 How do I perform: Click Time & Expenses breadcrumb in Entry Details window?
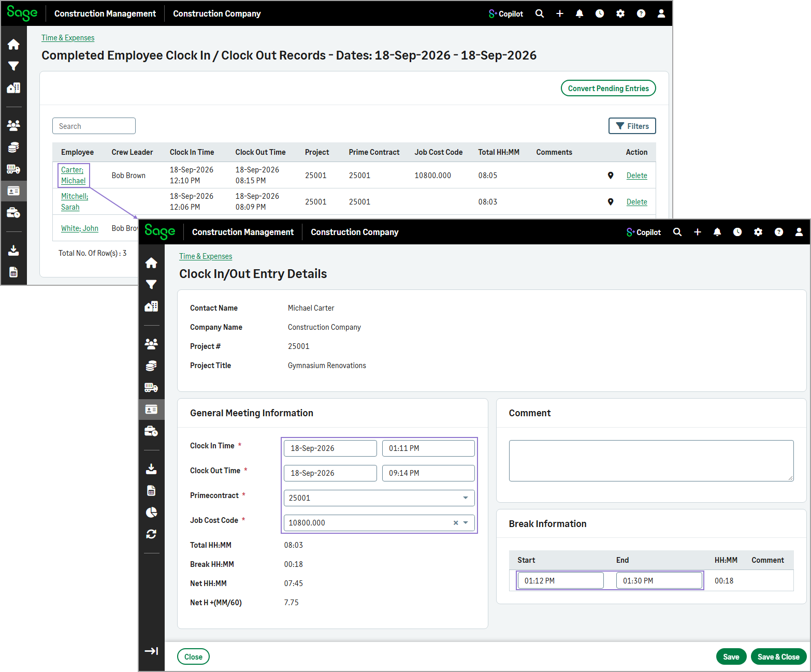(206, 256)
